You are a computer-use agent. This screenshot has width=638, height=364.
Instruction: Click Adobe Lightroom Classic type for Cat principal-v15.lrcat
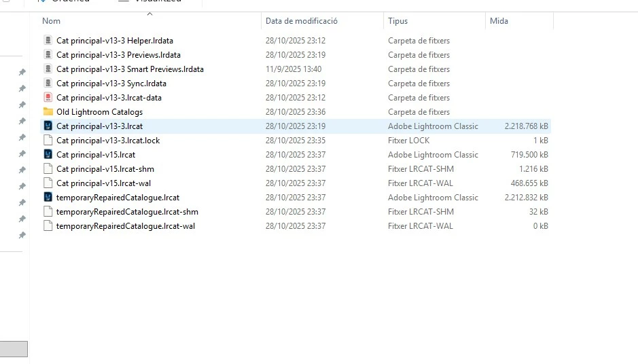pyautogui.click(x=433, y=154)
